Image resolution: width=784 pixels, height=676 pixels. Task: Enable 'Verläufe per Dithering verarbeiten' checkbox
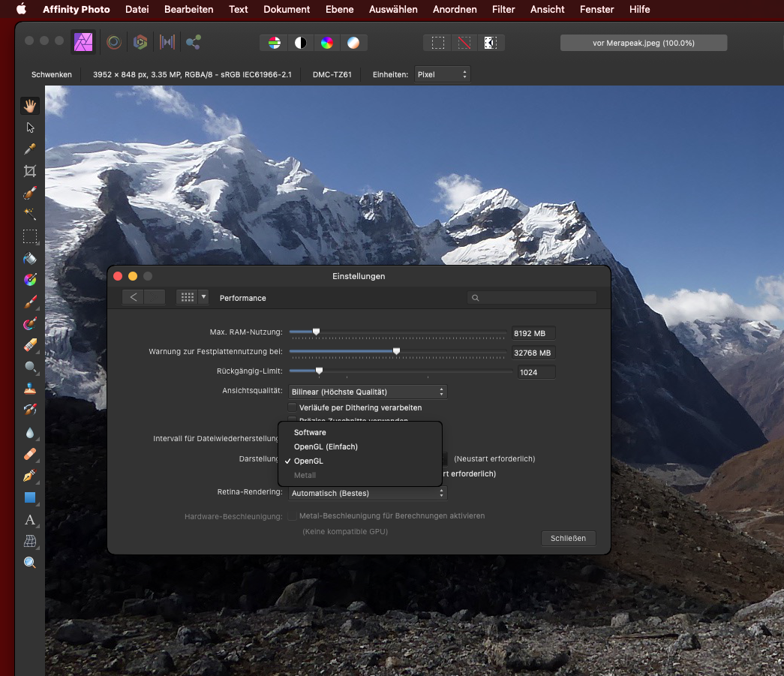(293, 407)
